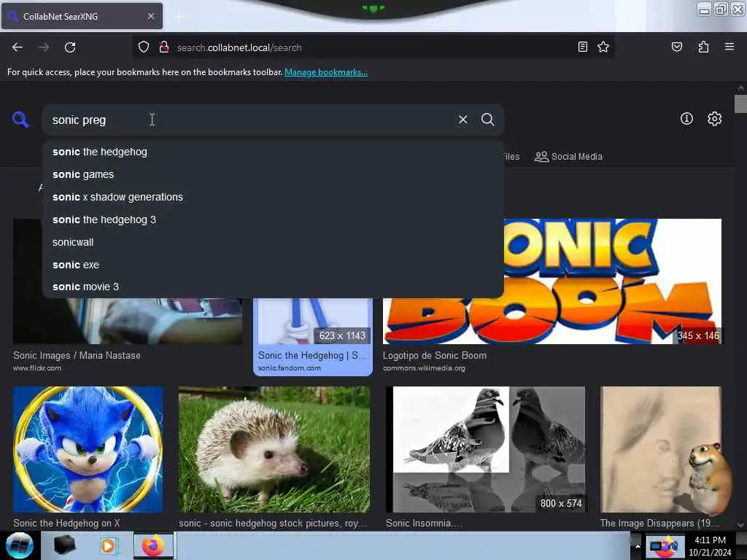Screen dimensions: 747x560
Task: Choose suggestion 'sonic exe'
Action: pyautogui.click(x=273, y=265)
